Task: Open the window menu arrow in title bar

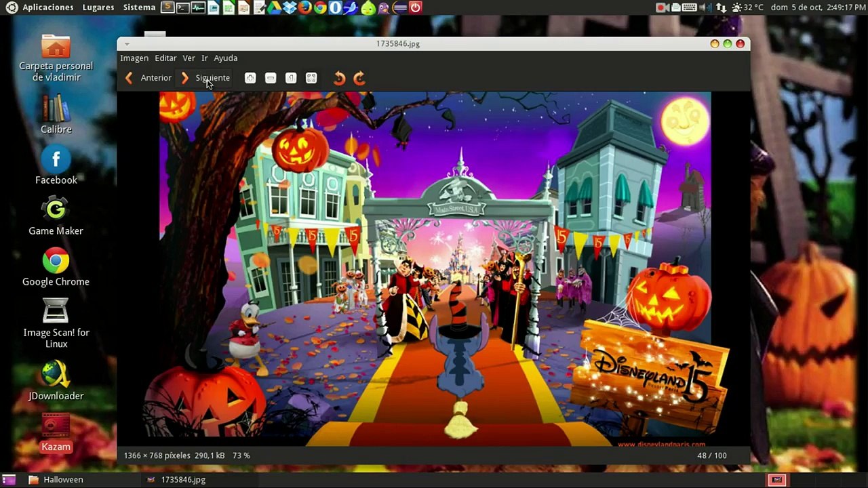Action: 127,44
